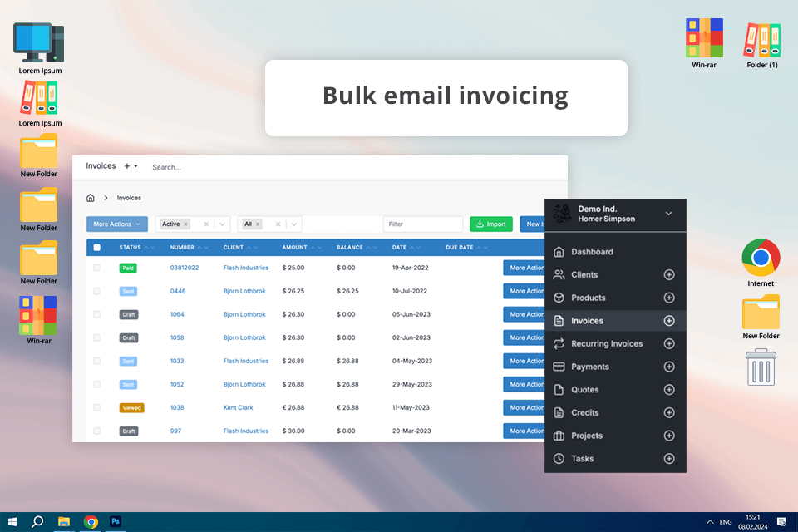Image resolution: width=798 pixels, height=532 pixels.
Task: Add a project with plus icon
Action: (669, 436)
